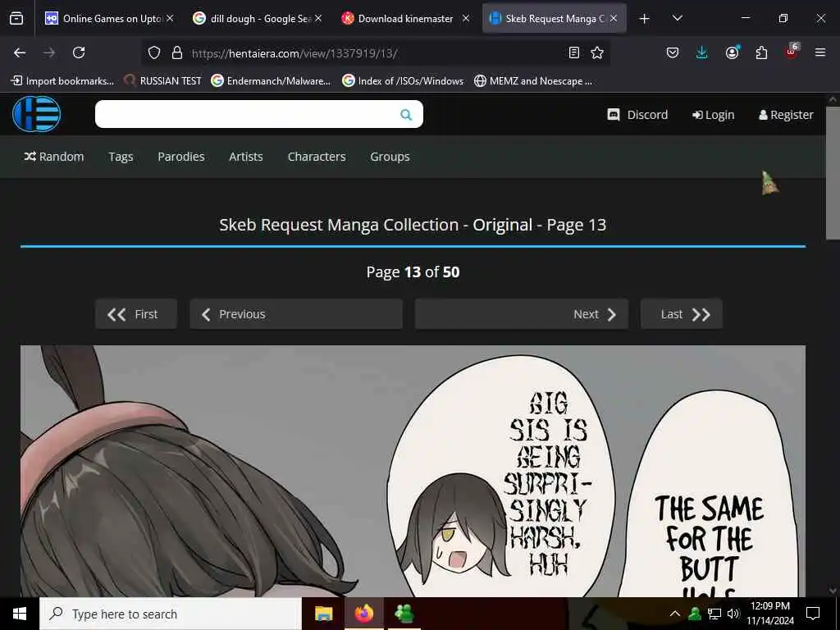
Task: Open the Login link
Action: point(713,115)
